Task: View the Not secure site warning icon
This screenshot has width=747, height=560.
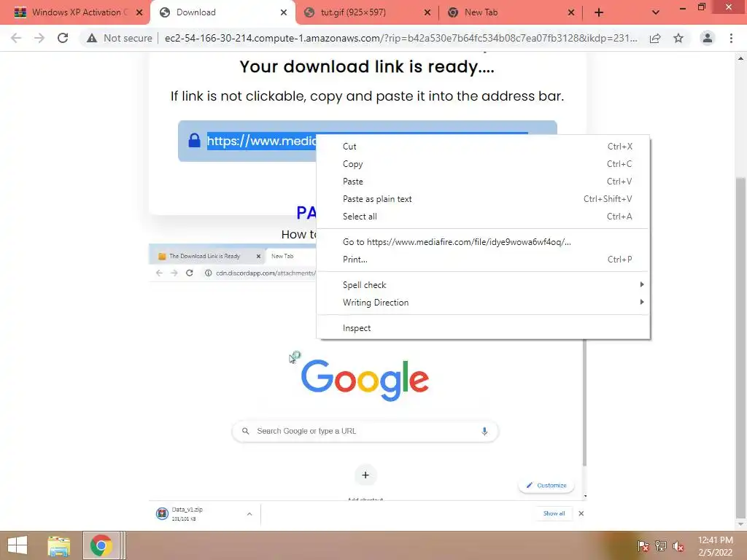Action: pyautogui.click(x=92, y=38)
